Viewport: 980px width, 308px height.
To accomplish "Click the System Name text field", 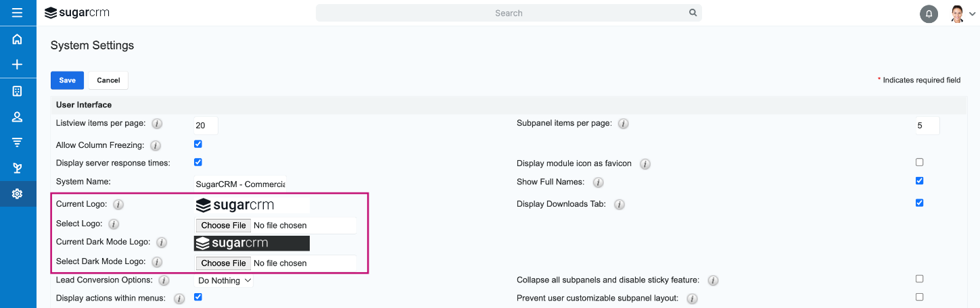I will tap(240, 184).
